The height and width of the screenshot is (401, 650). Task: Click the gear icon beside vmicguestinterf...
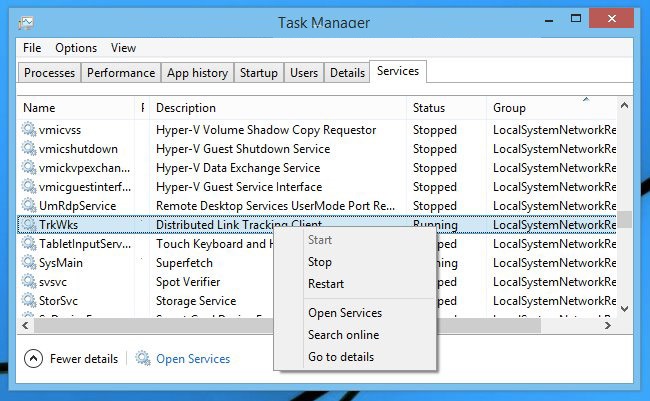point(29,187)
